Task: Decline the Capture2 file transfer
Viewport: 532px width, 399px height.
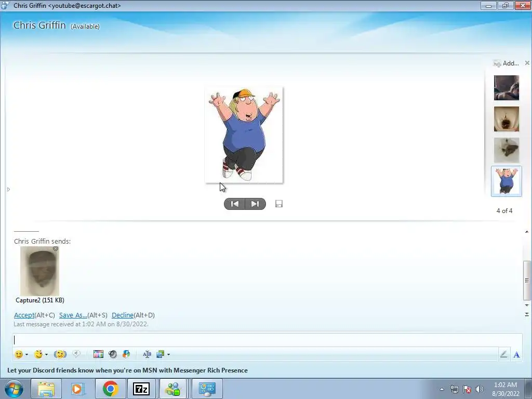Action: (x=122, y=315)
